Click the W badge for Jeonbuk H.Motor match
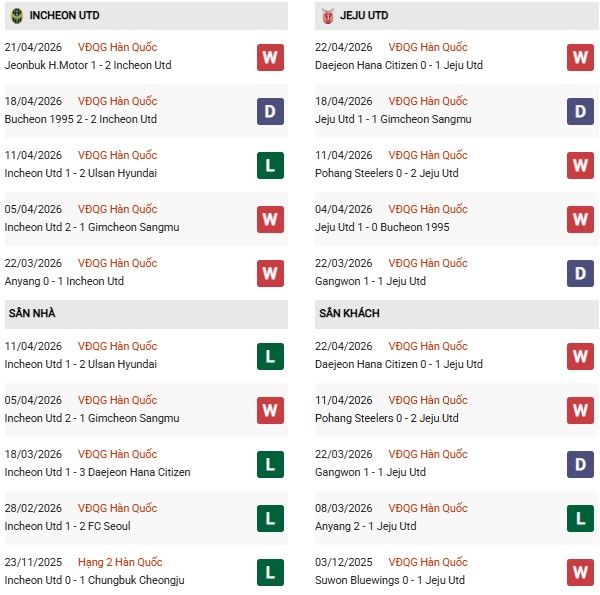 coord(269,57)
